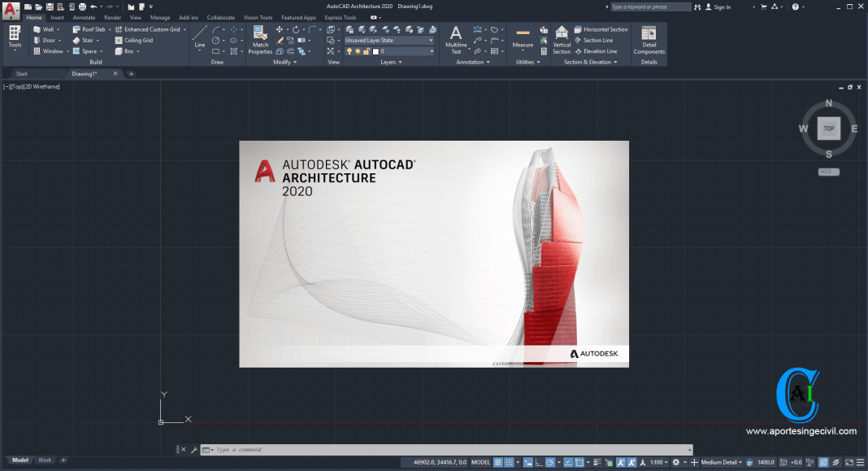Image resolution: width=868 pixels, height=471 pixels.
Task: Toggle polar tracking in status bar
Action: (549, 462)
